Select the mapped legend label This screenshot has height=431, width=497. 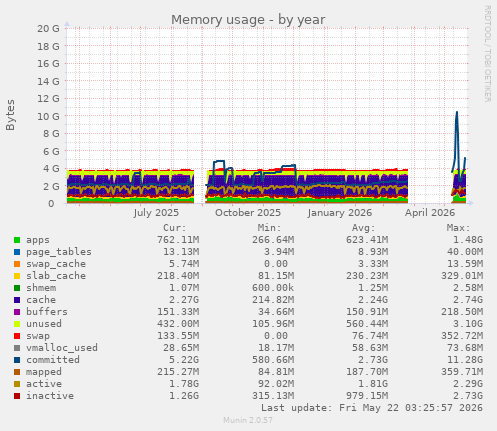pyautogui.click(x=44, y=372)
